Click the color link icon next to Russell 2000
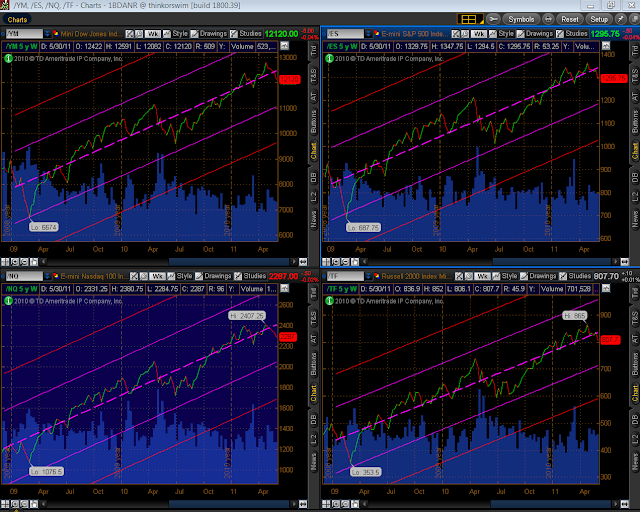 (x=377, y=276)
